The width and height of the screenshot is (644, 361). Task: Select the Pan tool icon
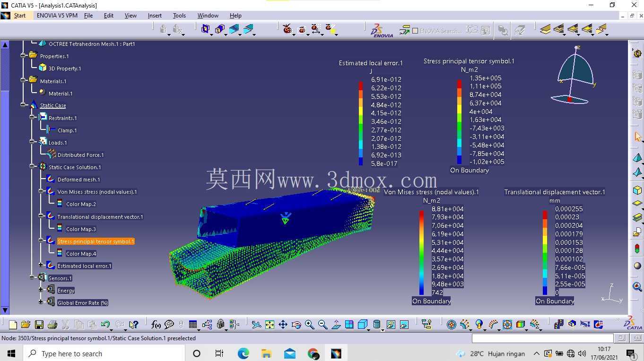click(x=283, y=325)
